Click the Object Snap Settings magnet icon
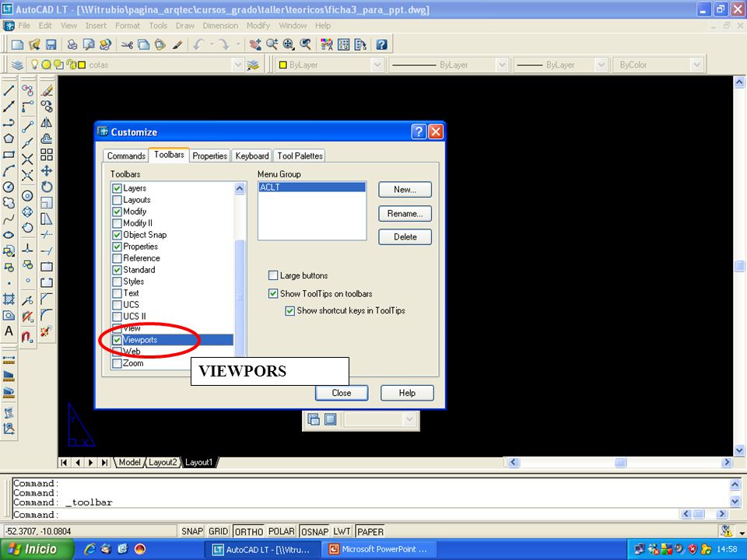Image resolution: width=747 pixels, height=560 pixels. point(28,337)
